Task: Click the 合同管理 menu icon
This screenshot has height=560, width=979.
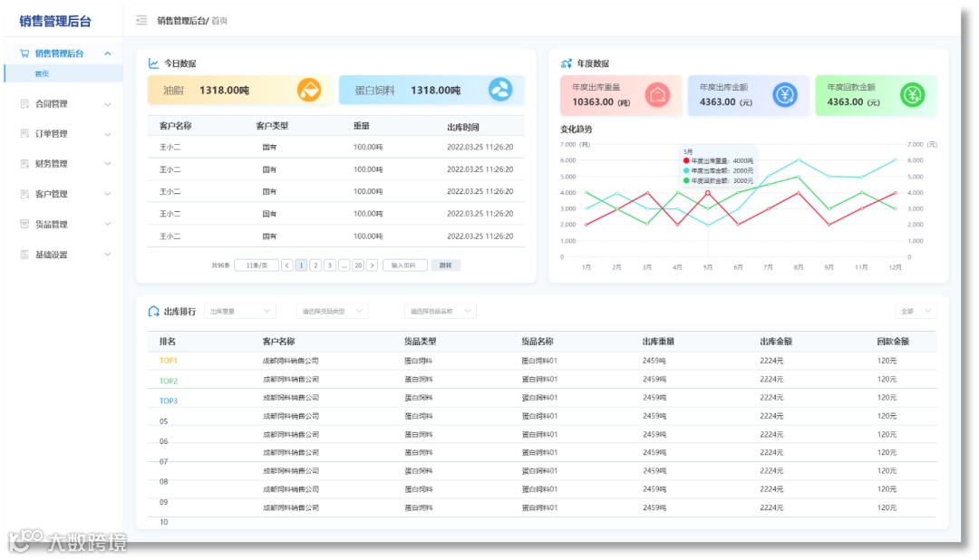Action: click(24, 103)
